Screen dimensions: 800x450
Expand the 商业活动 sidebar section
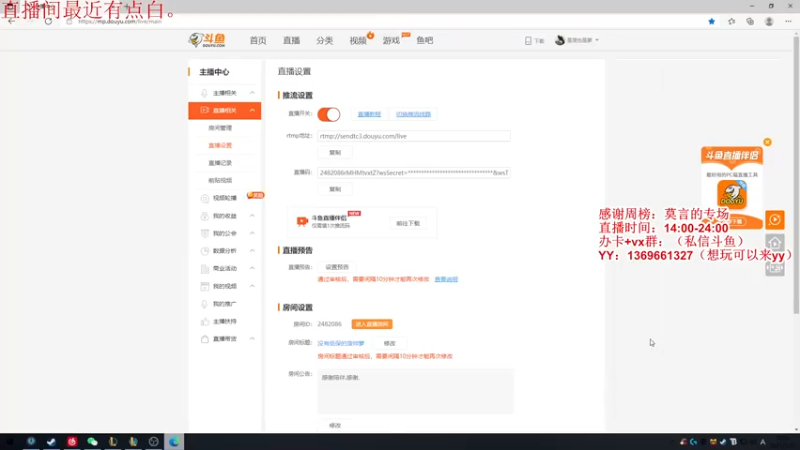(x=252, y=268)
